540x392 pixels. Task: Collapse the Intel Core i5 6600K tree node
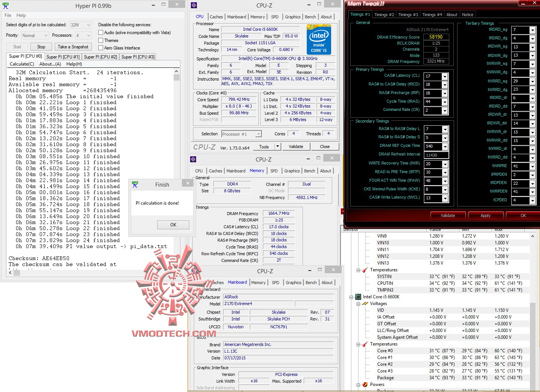pos(351,297)
